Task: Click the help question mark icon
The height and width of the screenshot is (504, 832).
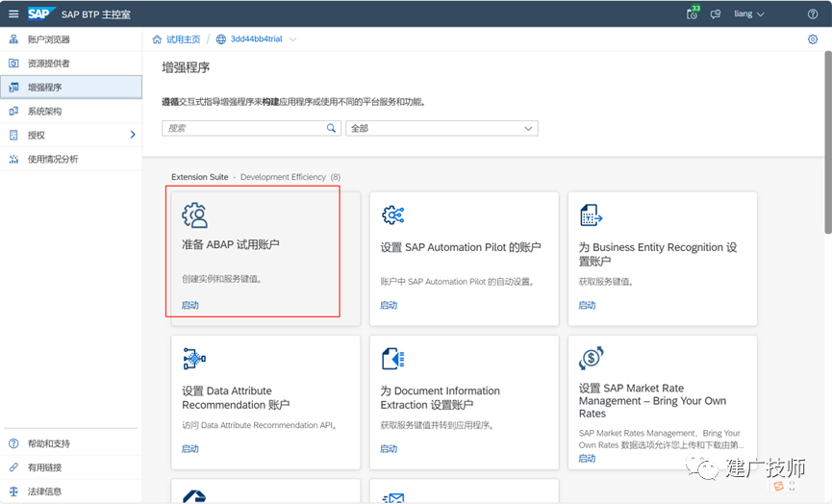Action: tap(813, 13)
